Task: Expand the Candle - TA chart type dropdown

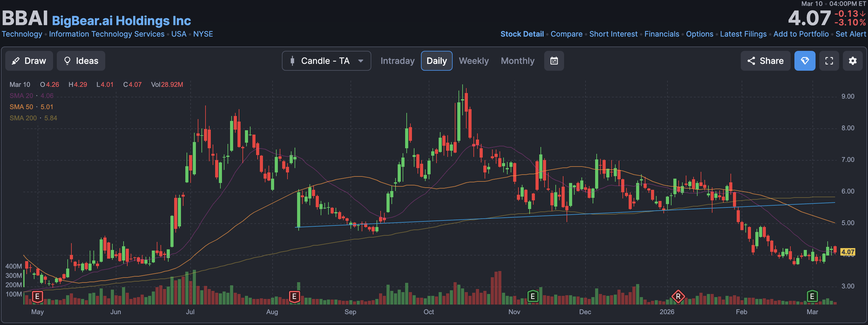Action: (326, 61)
